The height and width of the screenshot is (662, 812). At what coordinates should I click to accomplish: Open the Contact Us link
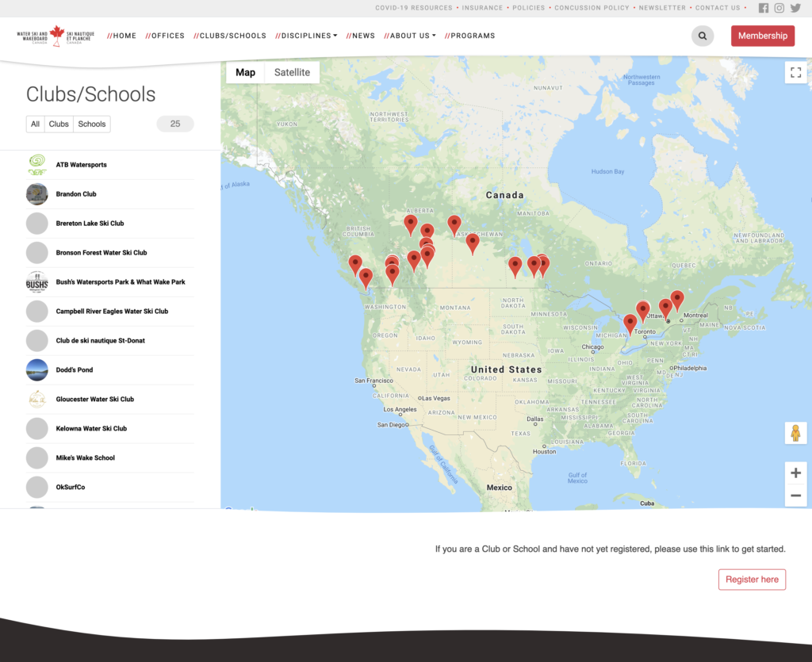tap(718, 8)
